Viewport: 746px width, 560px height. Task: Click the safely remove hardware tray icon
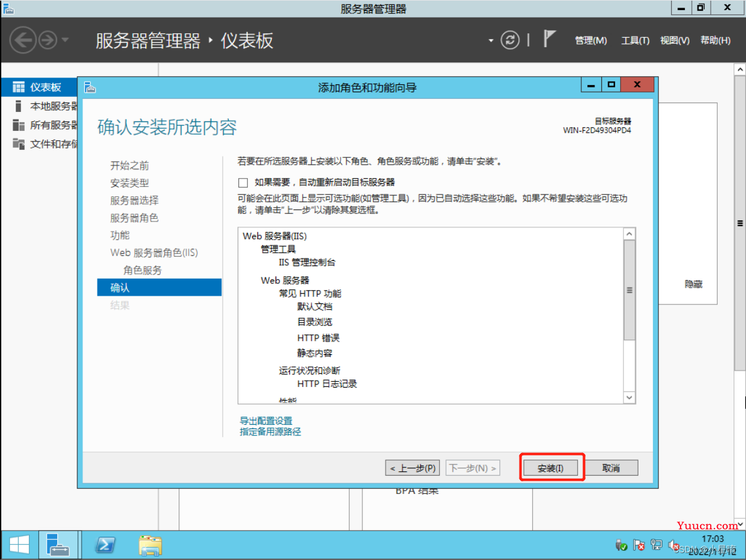[621, 546]
